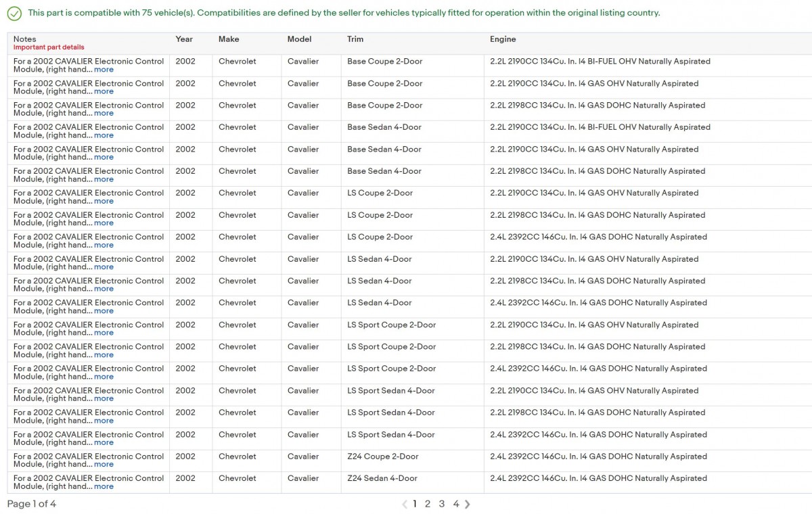Expand 'more' in Base Coupe BI-FUEL row

click(104, 70)
